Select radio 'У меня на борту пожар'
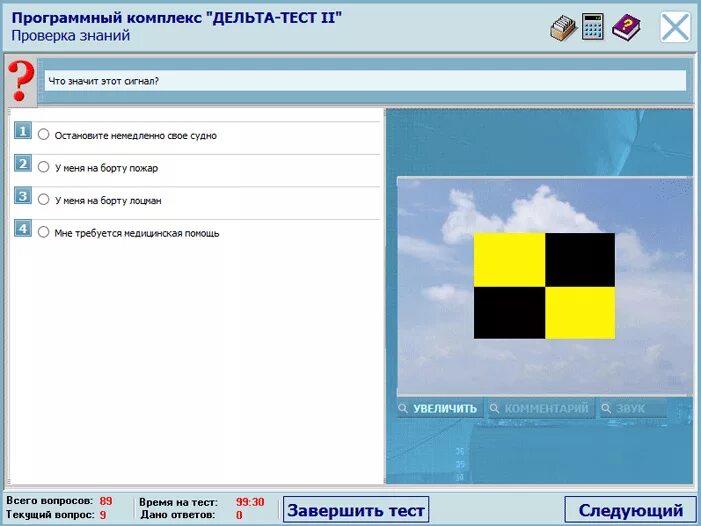 pyautogui.click(x=43, y=167)
